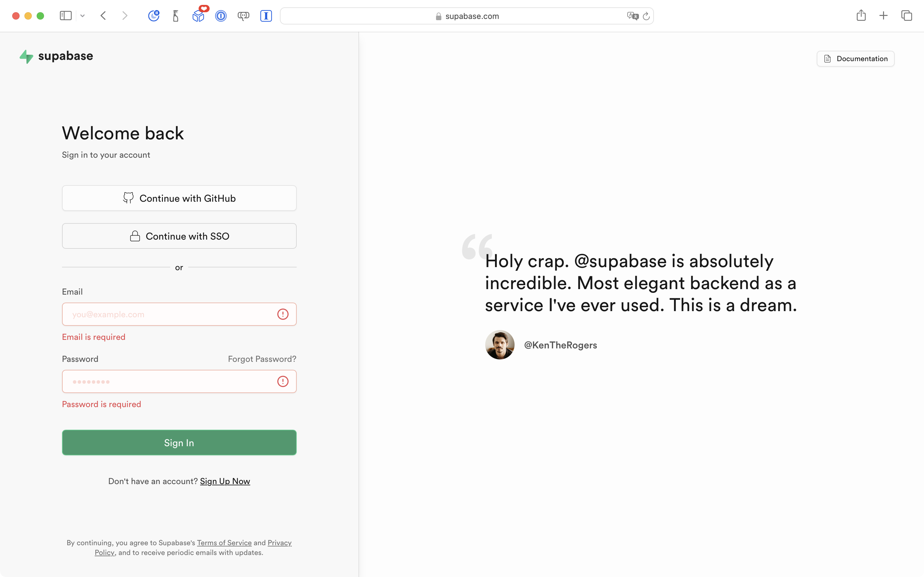Expand the sidebar options chevron
This screenshot has height=577, width=924.
pos(82,16)
